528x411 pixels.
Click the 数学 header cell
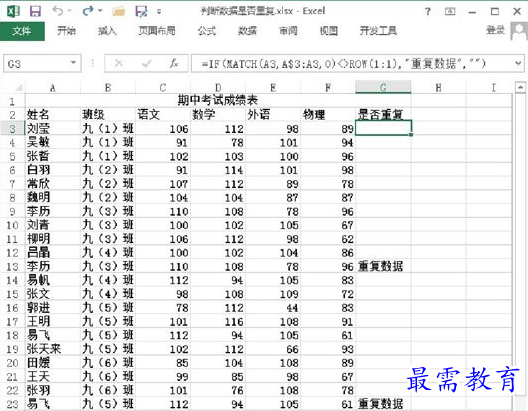(218, 115)
